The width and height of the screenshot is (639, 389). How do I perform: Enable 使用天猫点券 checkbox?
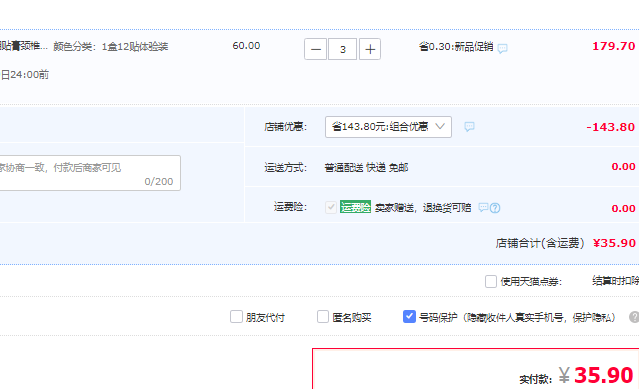[491, 281]
